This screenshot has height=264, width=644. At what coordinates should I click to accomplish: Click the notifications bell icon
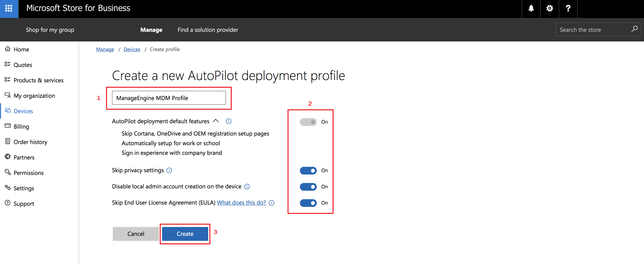click(531, 8)
